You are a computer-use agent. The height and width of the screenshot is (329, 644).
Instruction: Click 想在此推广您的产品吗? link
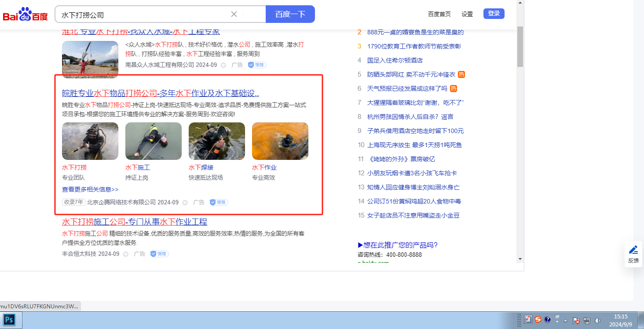(398, 245)
